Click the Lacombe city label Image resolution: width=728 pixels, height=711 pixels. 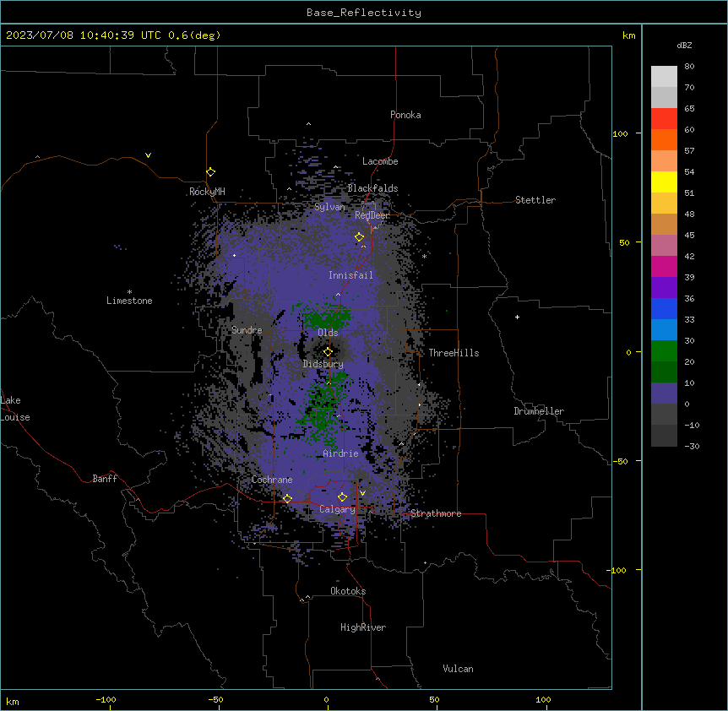tap(380, 161)
